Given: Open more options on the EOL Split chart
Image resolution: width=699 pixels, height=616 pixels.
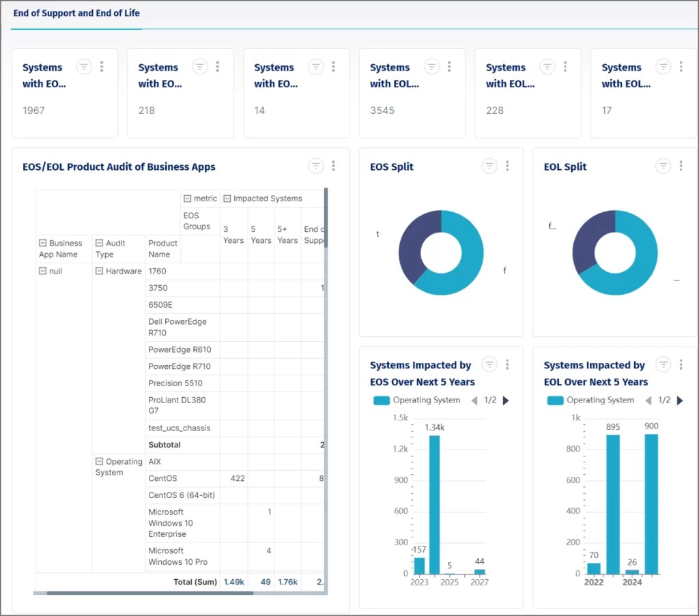Looking at the screenshot, I should coord(680,165).
